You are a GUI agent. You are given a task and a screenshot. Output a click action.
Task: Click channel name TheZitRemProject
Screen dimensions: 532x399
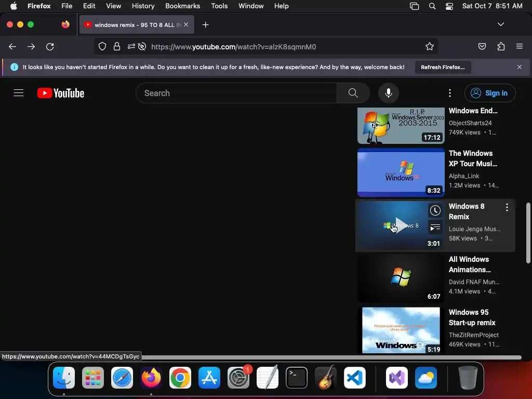click(x=474, y=335)
